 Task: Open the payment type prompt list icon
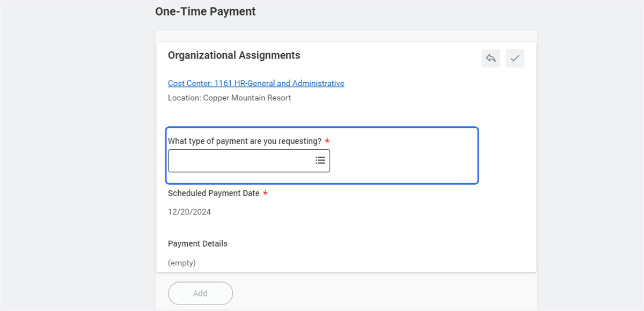320,160
